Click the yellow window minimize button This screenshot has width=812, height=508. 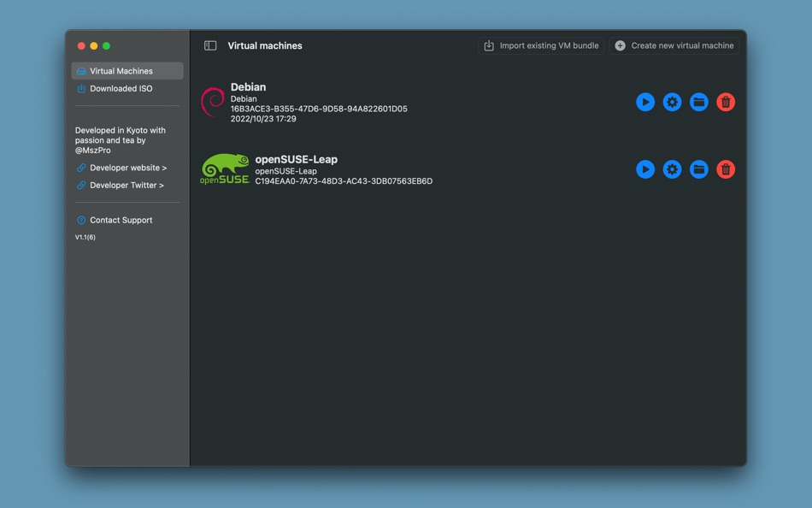click(x=94, y=46)
